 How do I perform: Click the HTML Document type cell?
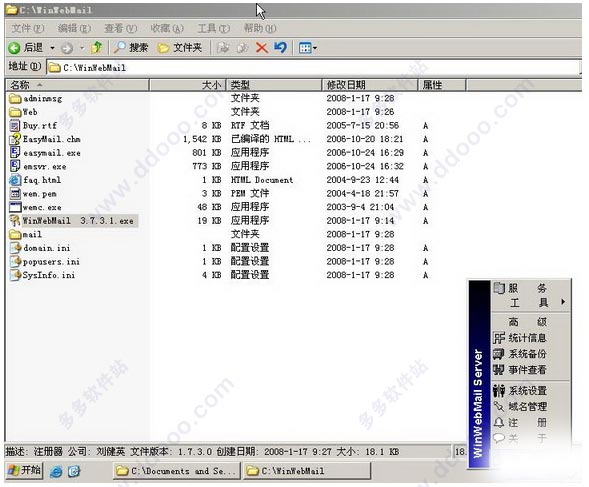262,180
